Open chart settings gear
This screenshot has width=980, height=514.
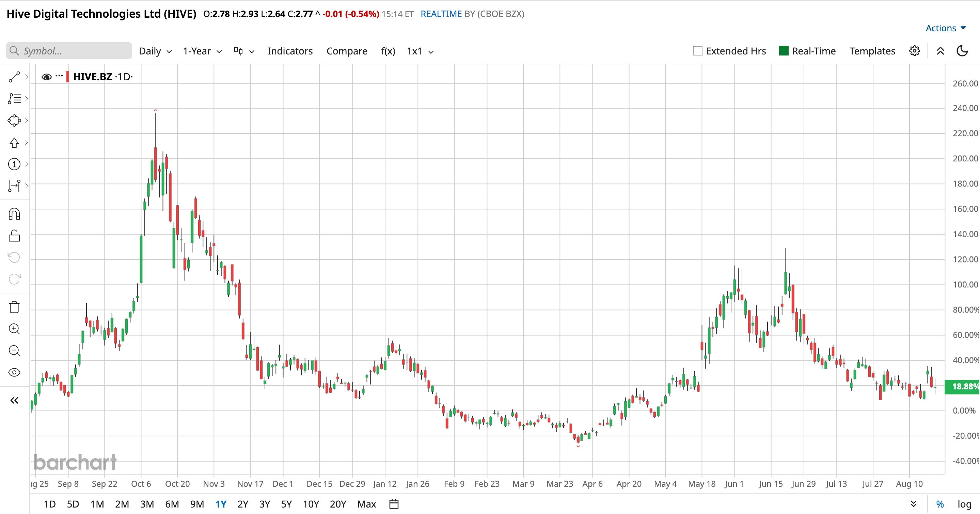pos(915,51)
